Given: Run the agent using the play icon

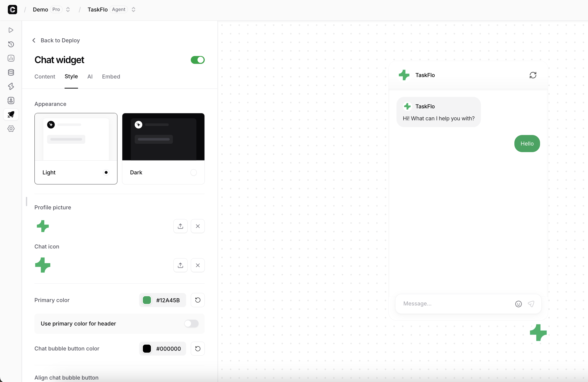Looking at the screenshot, I should (11, 30).
